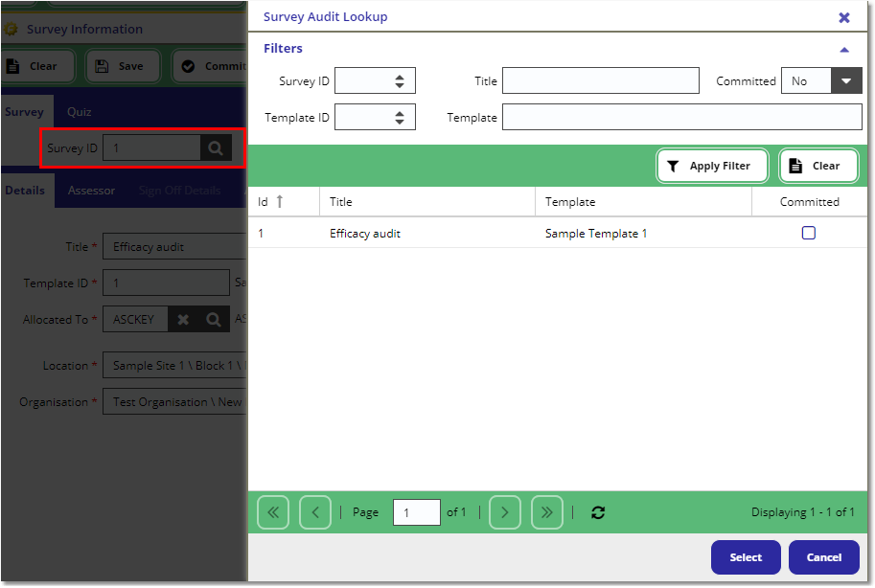Viewport: 875px width, 588px height.
Task: Toggle Committed checkbox for Efficacy audit row
Action: pos(809,233)
